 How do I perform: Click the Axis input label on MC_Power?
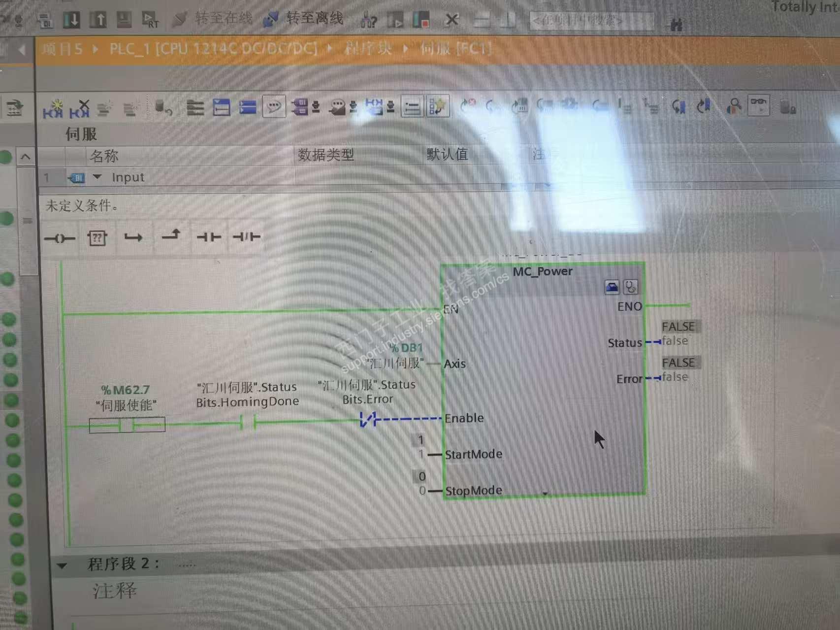[x=454, y=364]
